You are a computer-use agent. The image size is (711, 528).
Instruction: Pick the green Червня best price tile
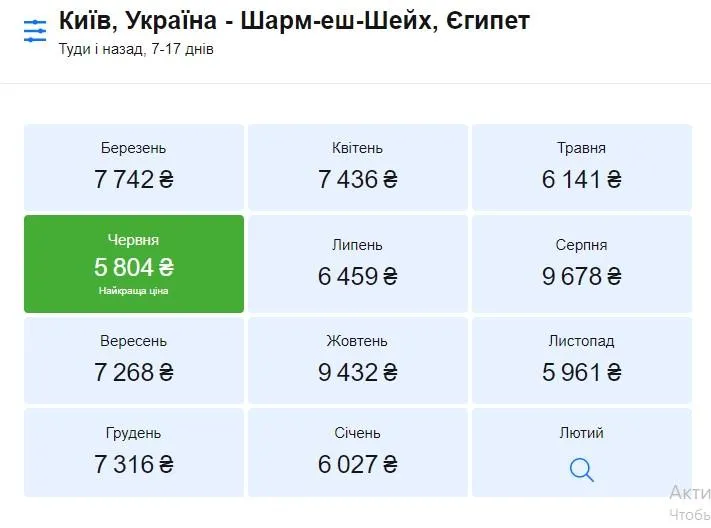(x=134, y=263)
